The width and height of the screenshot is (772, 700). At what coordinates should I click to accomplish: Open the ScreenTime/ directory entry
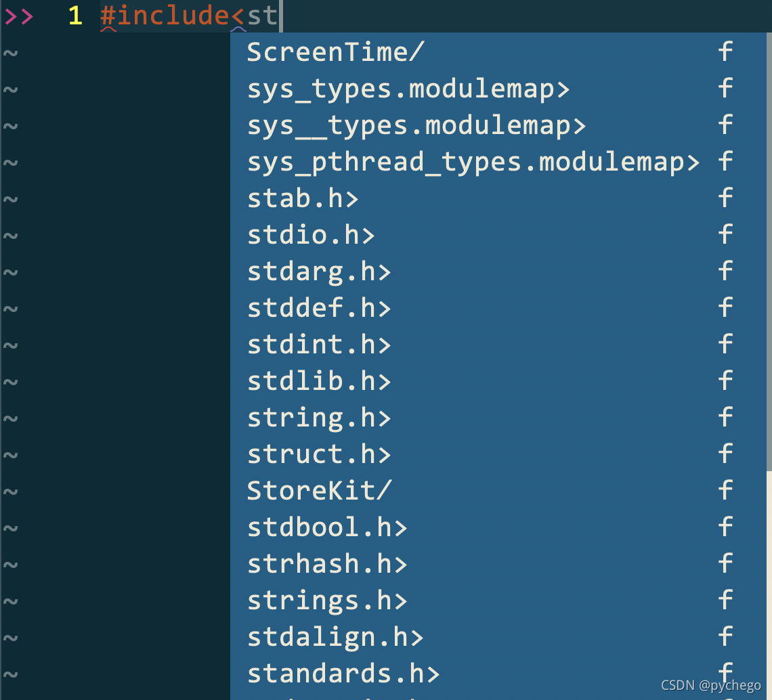(x=336, y=51)
